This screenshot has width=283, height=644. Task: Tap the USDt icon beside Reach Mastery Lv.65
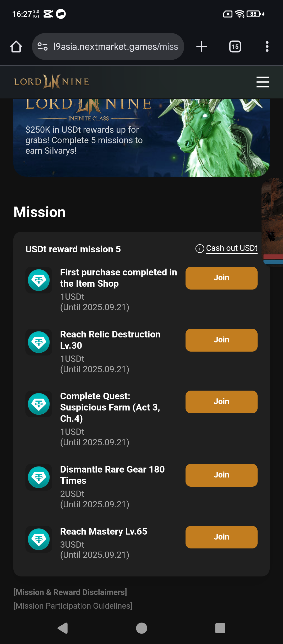pos(39,539)
